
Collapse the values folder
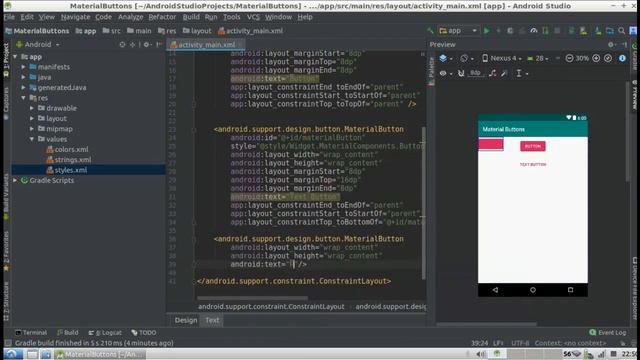32,139
